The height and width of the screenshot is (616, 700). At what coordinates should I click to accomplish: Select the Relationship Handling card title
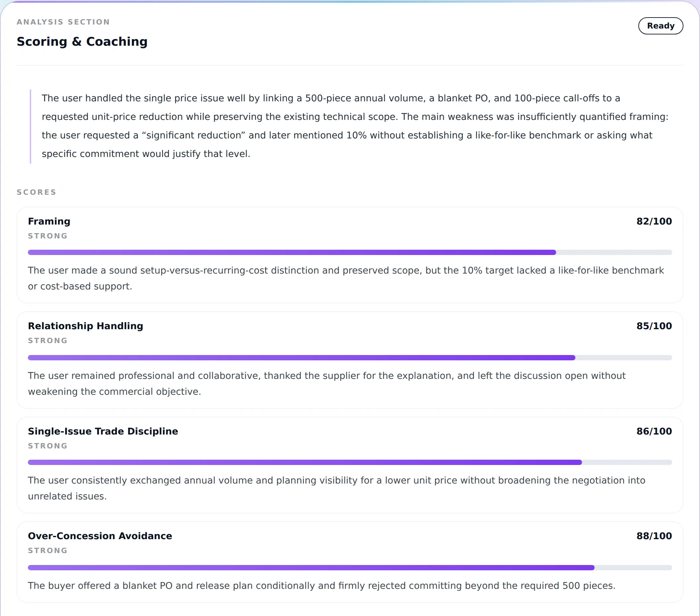(x=85, y=326)
